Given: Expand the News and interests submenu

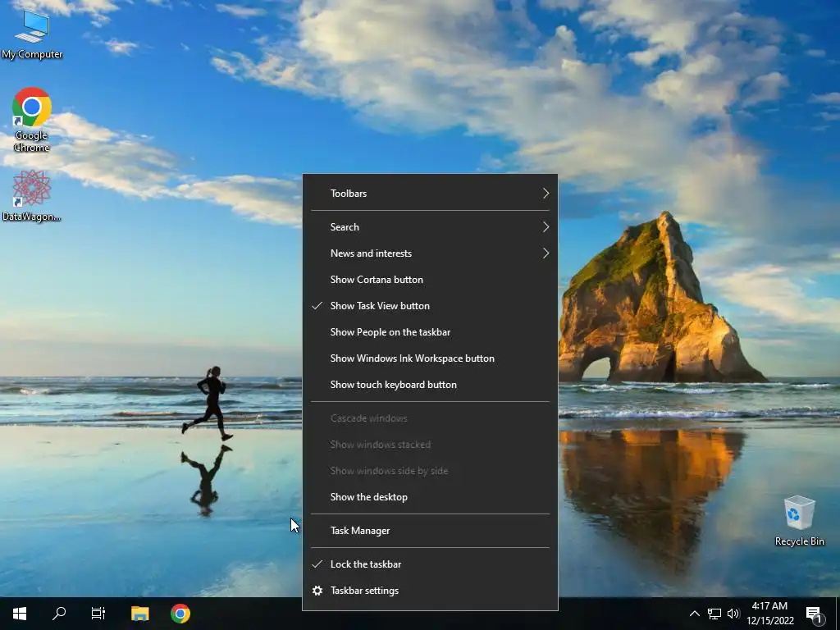Looking at the screenshot, I should tap(430, 253).
